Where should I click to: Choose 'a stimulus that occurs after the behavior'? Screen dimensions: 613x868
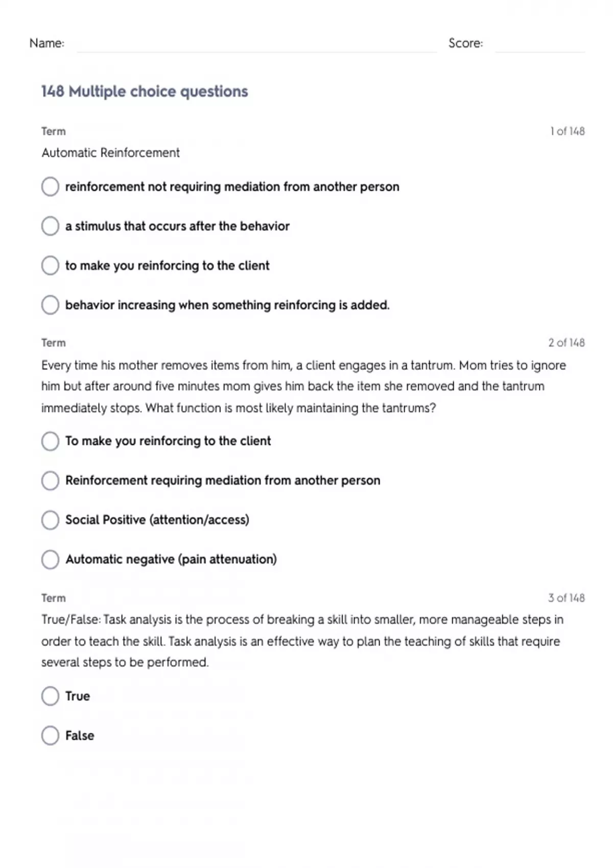[x=50, y=226]
